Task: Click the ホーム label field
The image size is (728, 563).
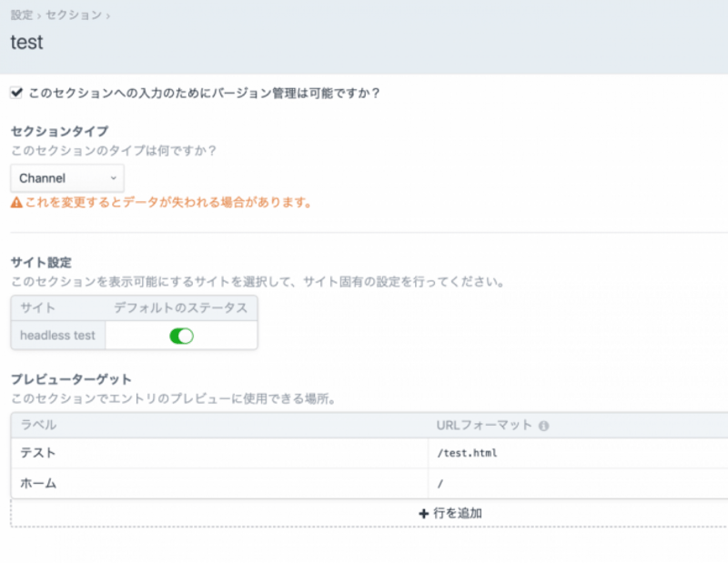Action: click(x=218, y=484)
